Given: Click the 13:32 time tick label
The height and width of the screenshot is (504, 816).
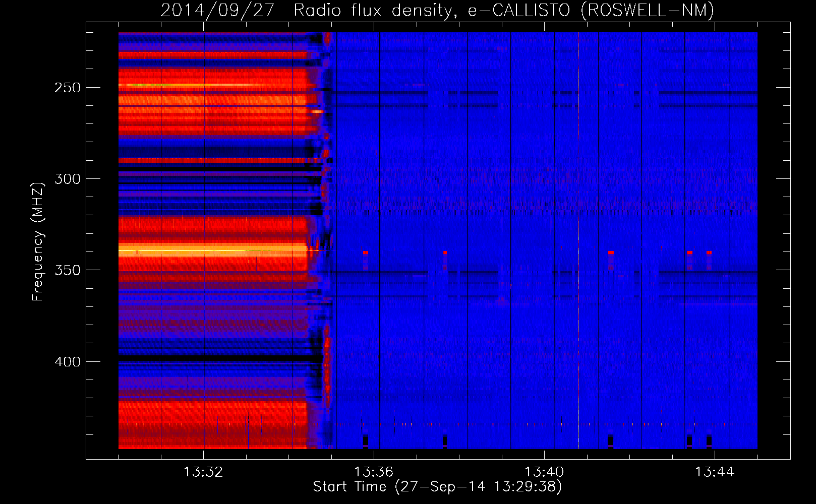Looking at the screenshot, I should 203,472.
